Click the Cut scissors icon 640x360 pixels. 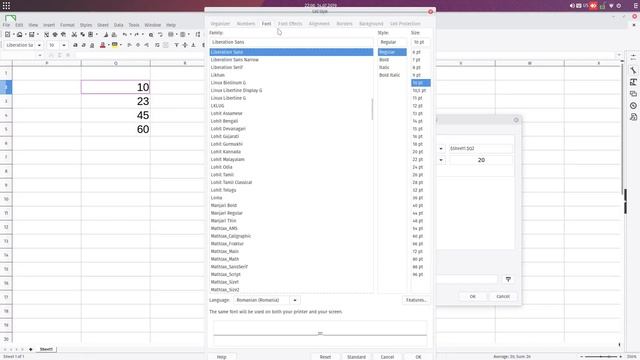tap(74, 35)
